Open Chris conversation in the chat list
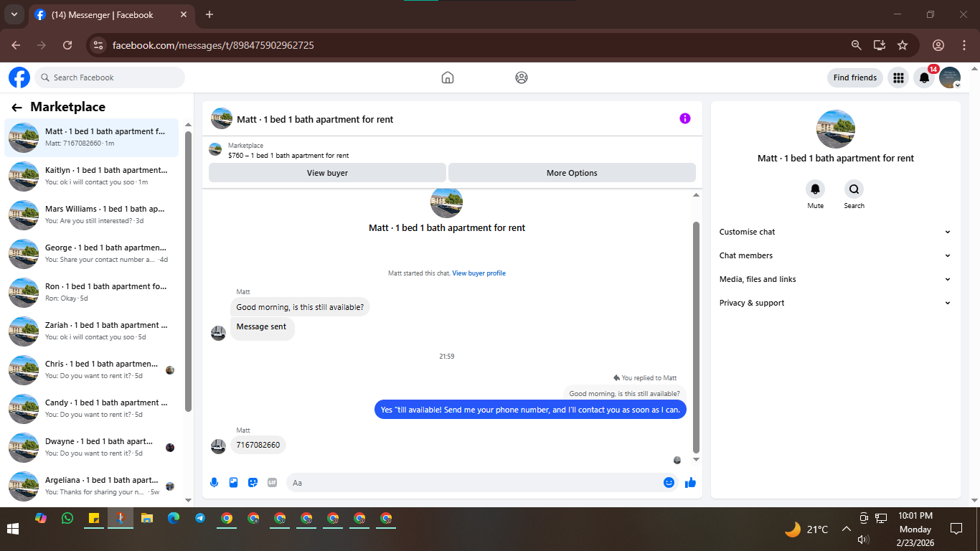This screenshot has width=980, height=551. (x=92, y=369)
